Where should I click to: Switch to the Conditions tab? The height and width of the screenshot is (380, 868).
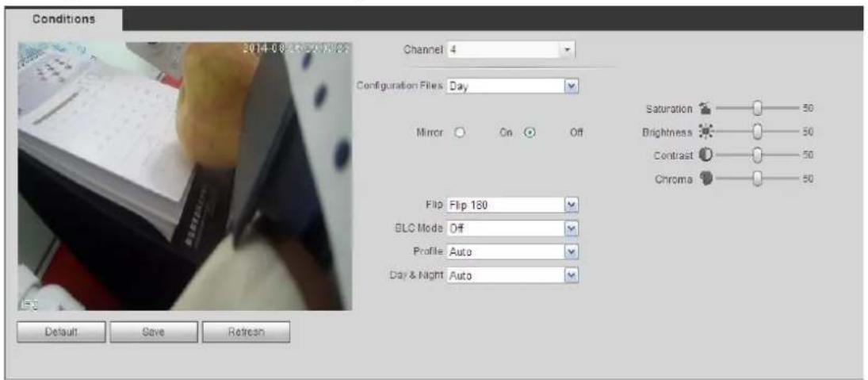[x=63, y=18]
